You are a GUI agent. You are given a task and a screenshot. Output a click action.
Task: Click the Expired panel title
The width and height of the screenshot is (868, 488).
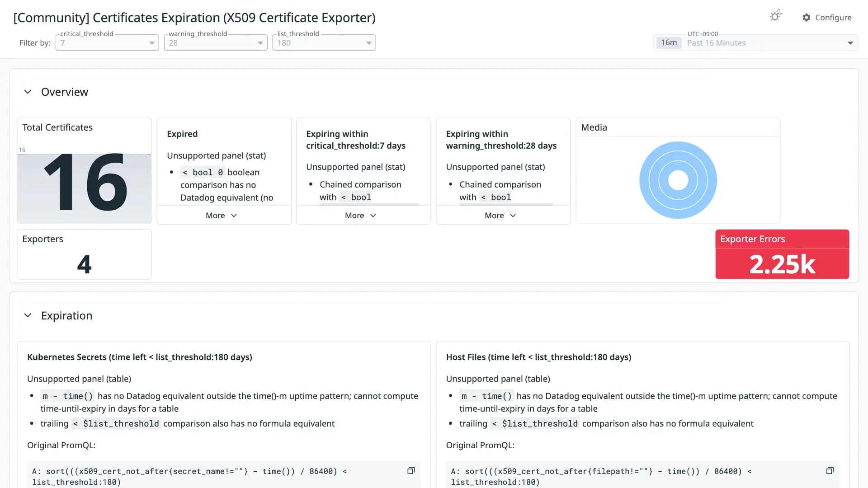click(182, 134)
